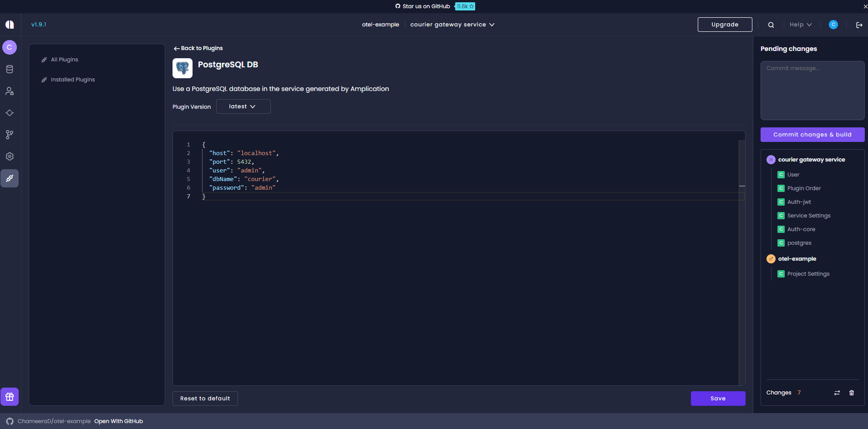Close the GitHub star banner

pos(865,6)
